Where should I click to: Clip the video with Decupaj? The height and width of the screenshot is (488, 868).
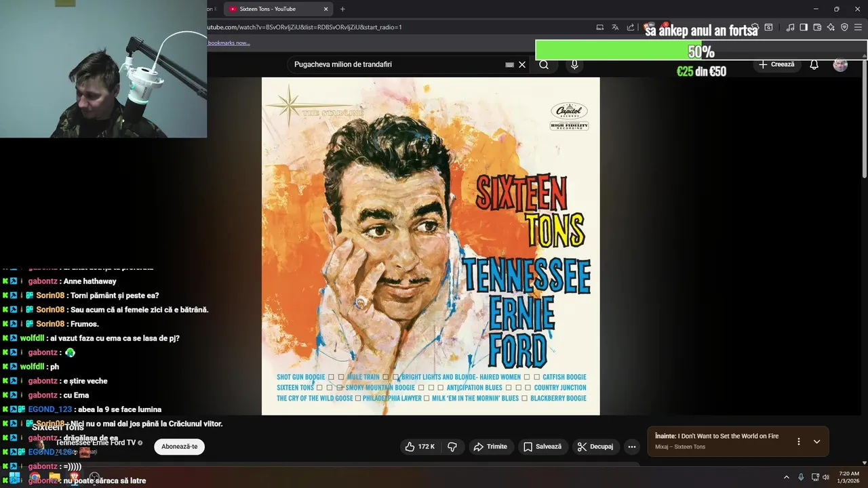click(595, 447)
